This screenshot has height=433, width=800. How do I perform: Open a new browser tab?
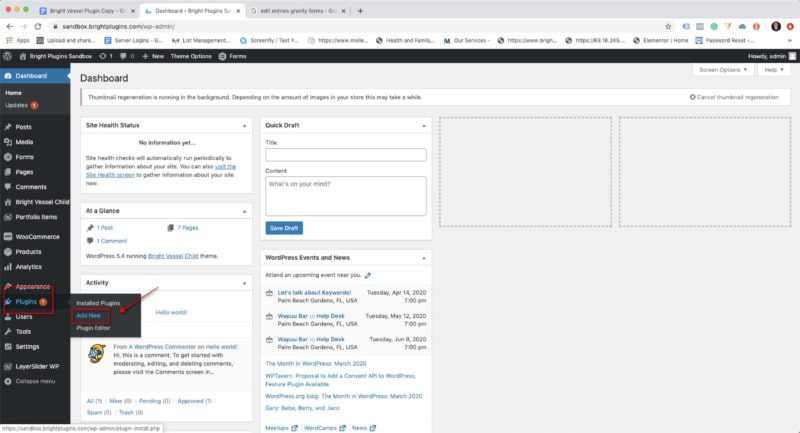pyautogui.click(x=360, y=11)
